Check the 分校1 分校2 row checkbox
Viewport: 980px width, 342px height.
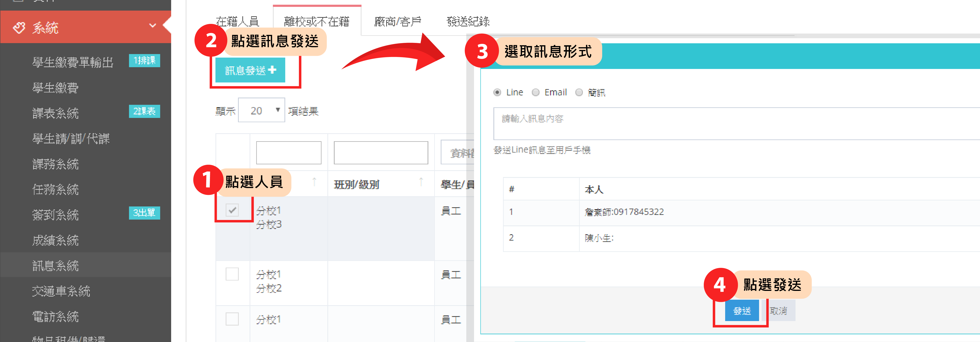coord(232,274)
